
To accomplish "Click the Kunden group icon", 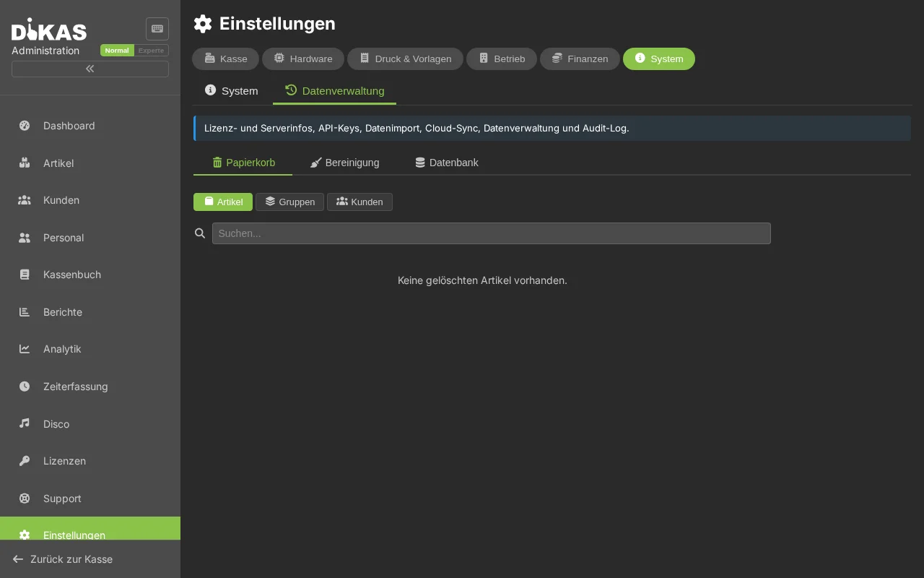I will pyautogui.click(x=25, y=200).
